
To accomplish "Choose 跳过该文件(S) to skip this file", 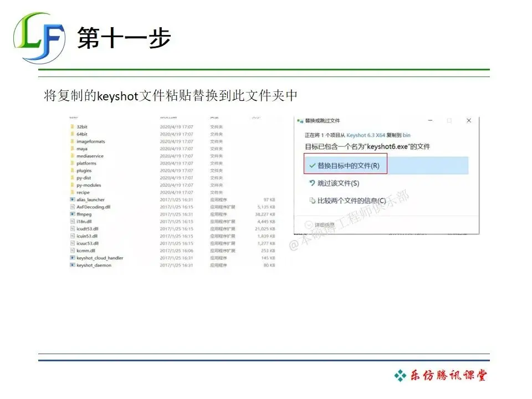I will tap(334, 183).
